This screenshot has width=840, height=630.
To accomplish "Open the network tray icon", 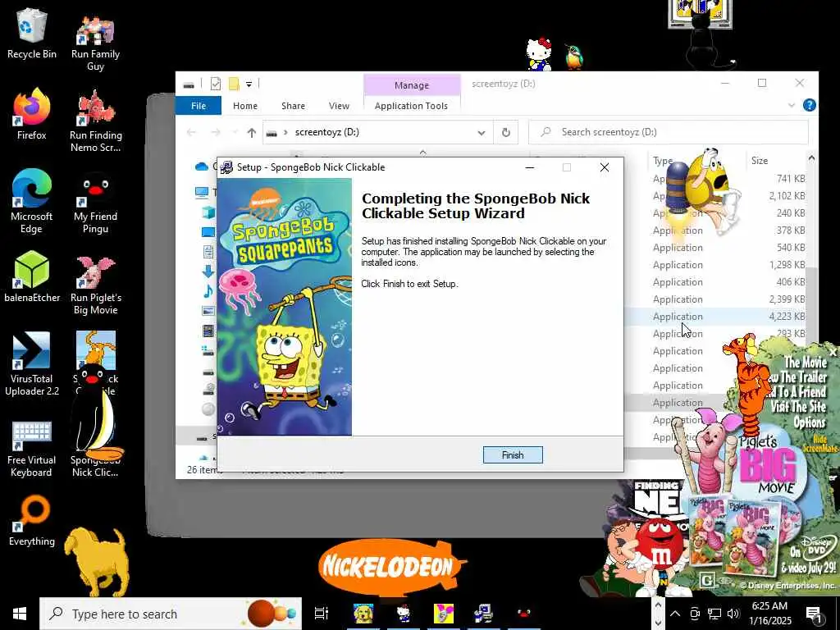I will (714, 614).
